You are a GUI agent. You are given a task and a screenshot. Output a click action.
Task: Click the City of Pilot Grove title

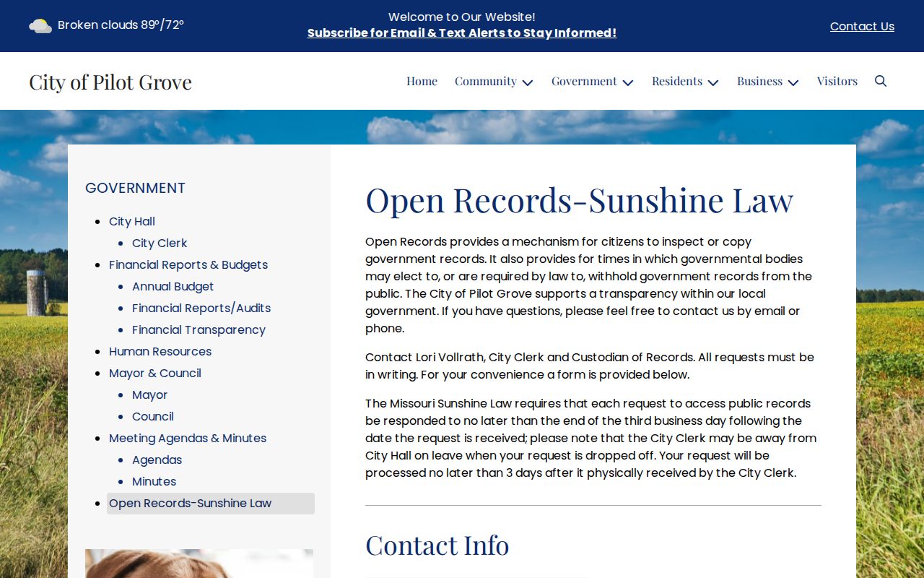tap(110, 82)
